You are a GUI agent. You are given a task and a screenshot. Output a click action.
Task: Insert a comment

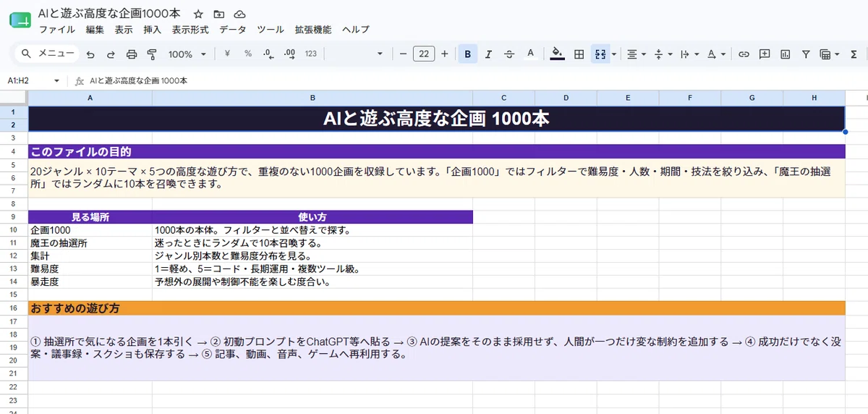pyautogui.click(x=764, y=54)
